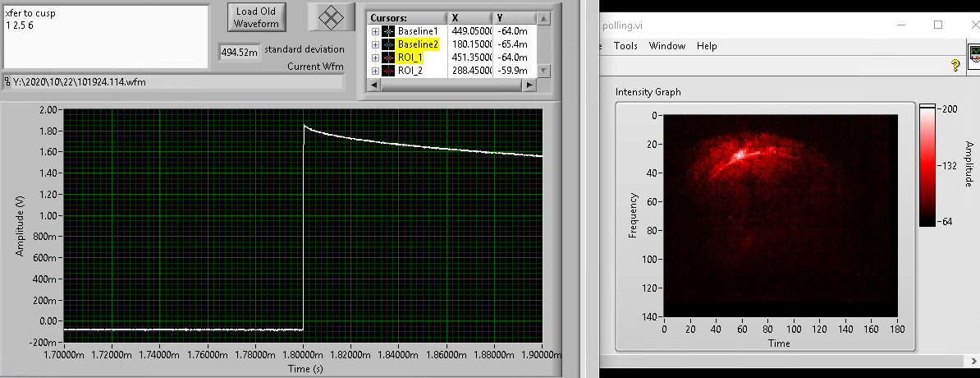Click the VI icon in window corner
The width and height of the screenshot is (980, 378).
pos(974,54)
